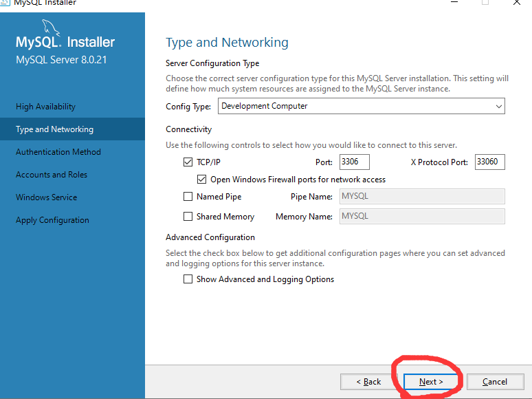Image resolution: width=532 pixels, height=399 pixels.
Task: Check the Shared Memory option
Action: 188,216
